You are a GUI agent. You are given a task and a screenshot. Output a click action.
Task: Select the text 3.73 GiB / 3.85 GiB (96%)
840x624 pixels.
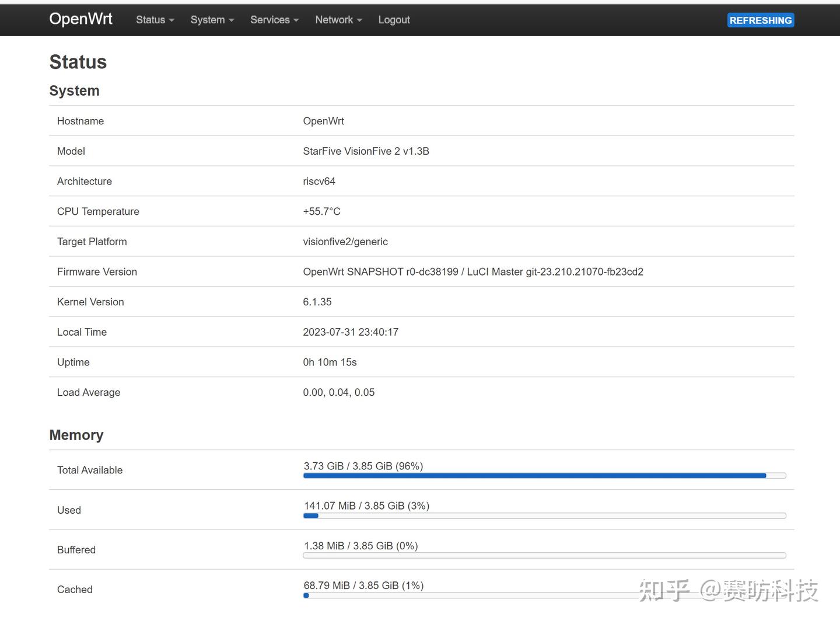point(363,466)
